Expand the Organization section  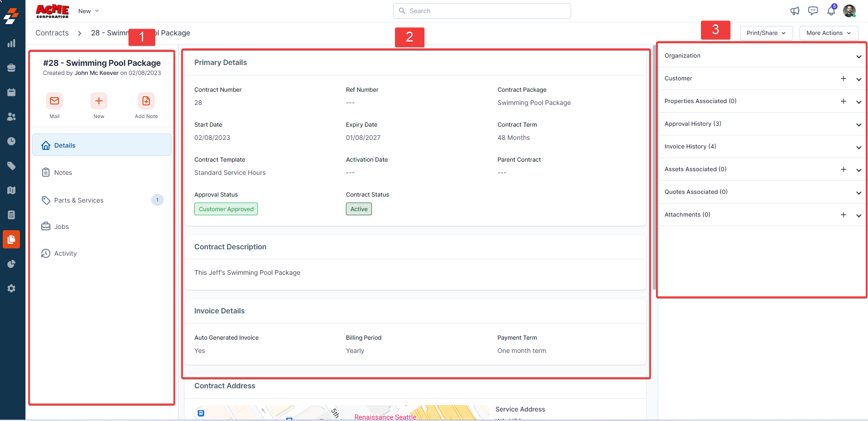858,56
